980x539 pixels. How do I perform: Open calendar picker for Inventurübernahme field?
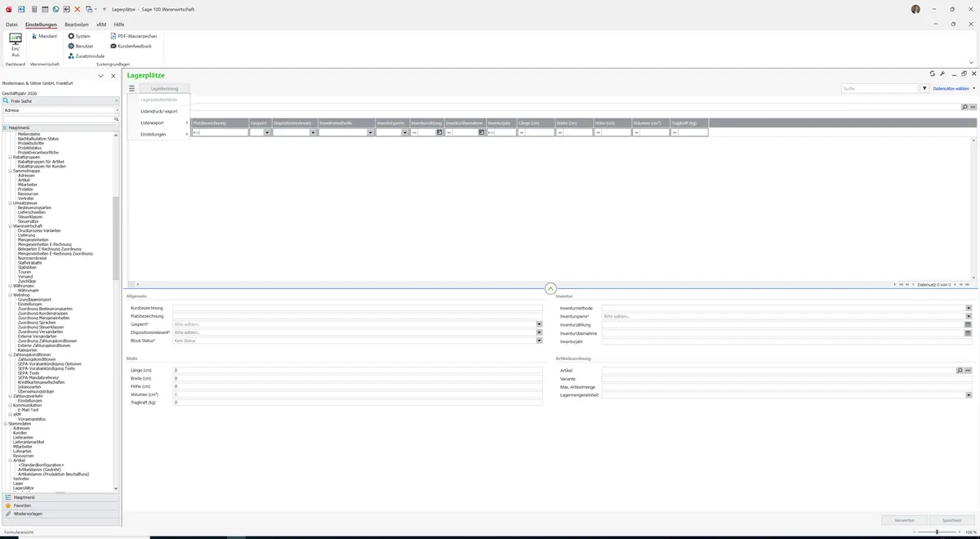(968, 333)
